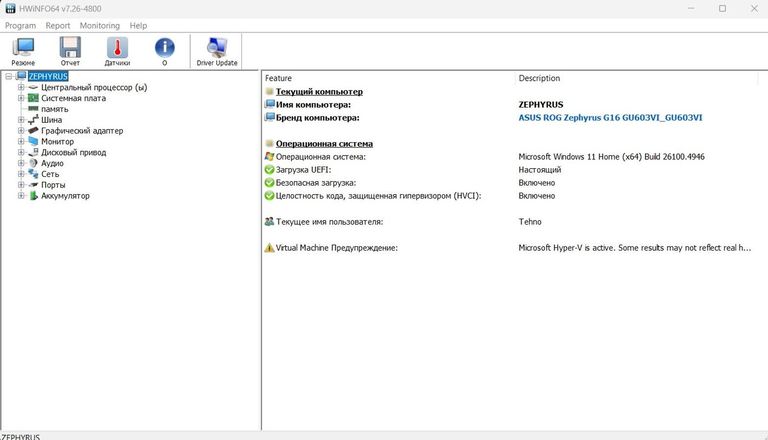Select the Virtual Machine warning row
Viewport: 768px width, 440px height.
336,248
